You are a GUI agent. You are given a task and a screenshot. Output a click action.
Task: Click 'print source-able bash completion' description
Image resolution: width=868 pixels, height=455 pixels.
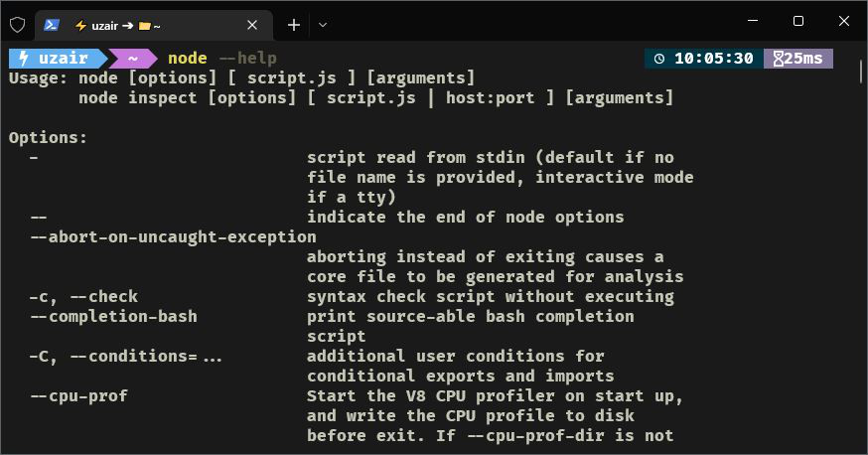(x=471, y=317)
